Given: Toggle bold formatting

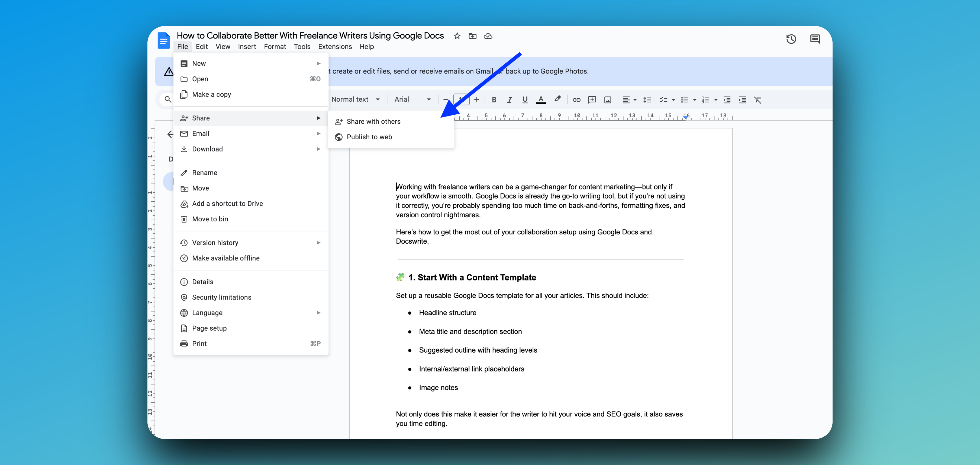Looking at the screenshot, I should coord(494,100).
